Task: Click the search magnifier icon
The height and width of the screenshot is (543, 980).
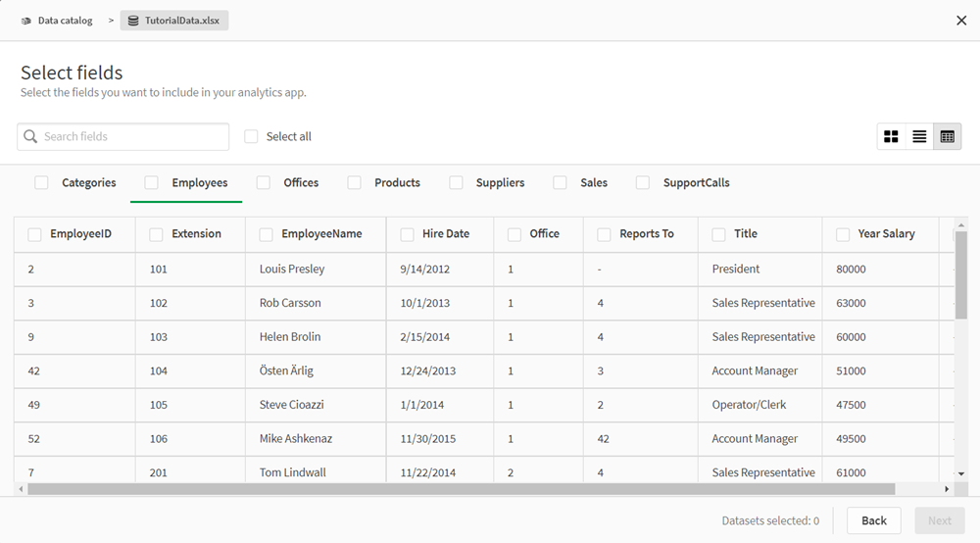Action: (31, 137)
